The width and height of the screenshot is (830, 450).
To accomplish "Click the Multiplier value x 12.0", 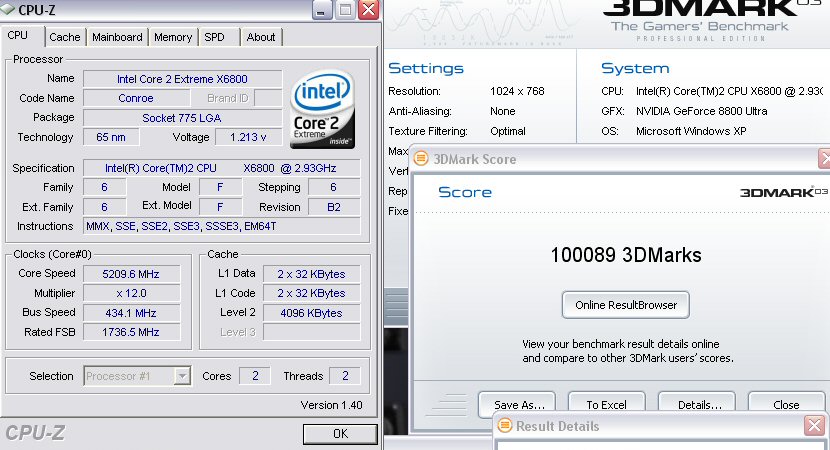I will click(131, 293).
